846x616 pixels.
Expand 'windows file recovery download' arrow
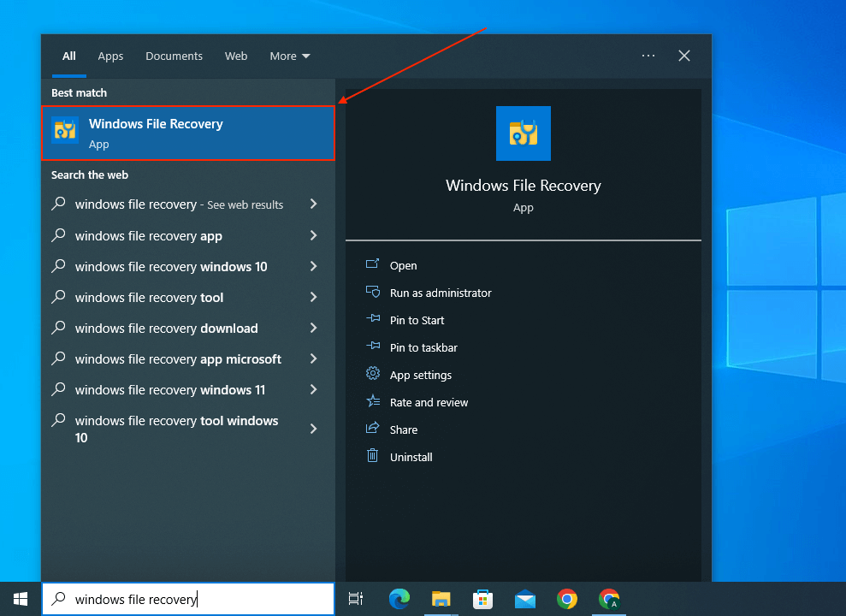[313, 328]
